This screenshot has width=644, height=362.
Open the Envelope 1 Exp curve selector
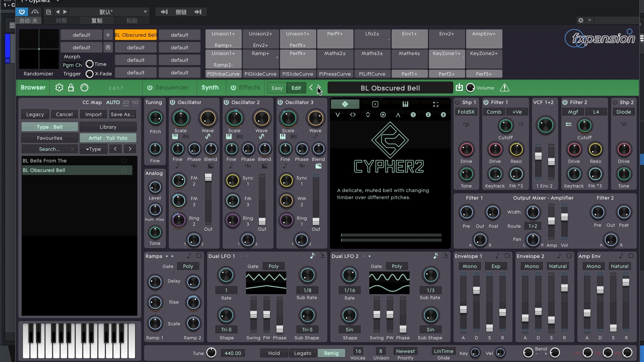(x=496, y=266)
